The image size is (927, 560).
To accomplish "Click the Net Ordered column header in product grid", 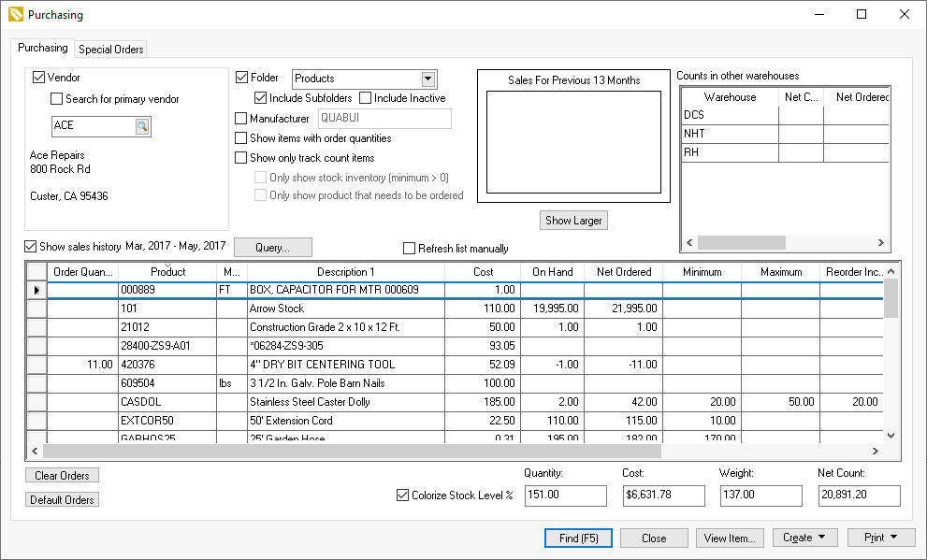I will pos(624,272).
